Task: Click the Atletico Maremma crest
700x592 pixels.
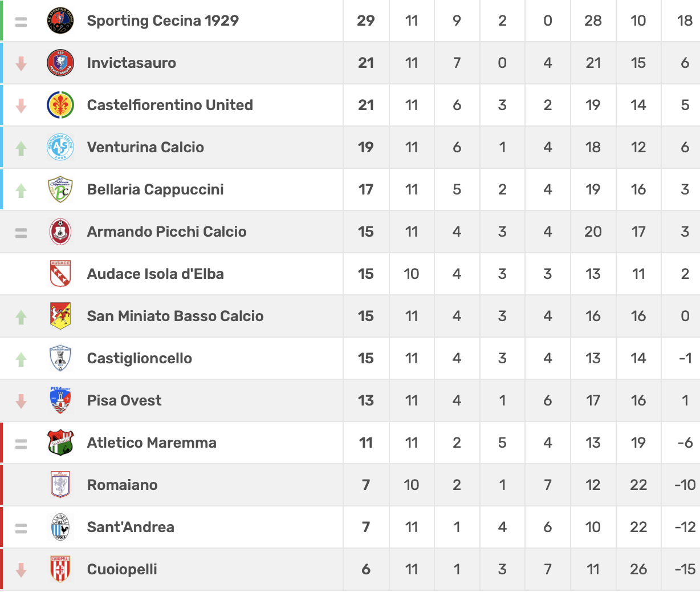Action: point(60,443)
